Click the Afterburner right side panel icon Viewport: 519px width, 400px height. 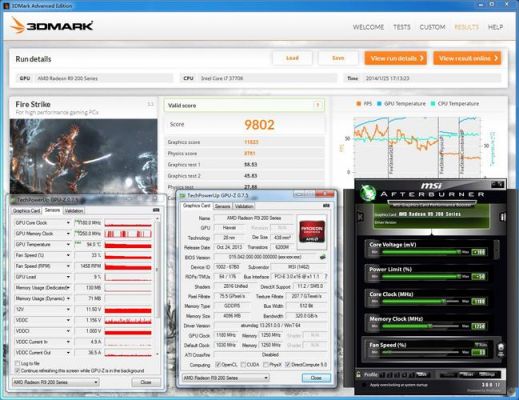pyautogui.click(x=503, y=217)
